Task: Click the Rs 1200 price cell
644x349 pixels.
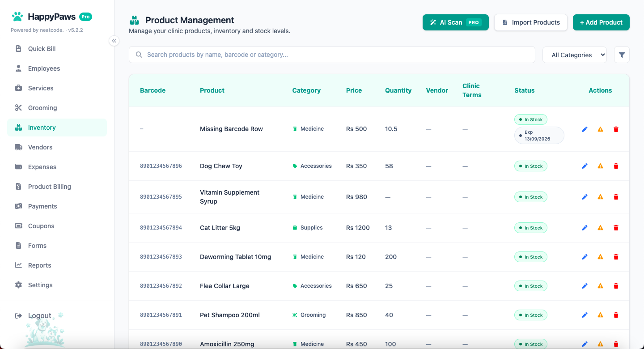Action: point(358,228)
